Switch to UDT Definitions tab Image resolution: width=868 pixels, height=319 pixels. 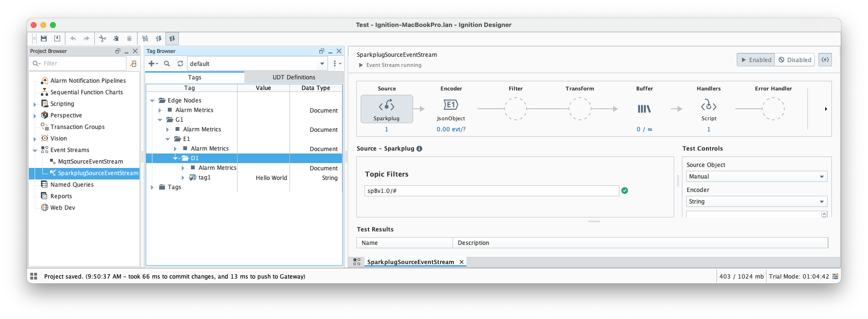click(x=294, y=77)
